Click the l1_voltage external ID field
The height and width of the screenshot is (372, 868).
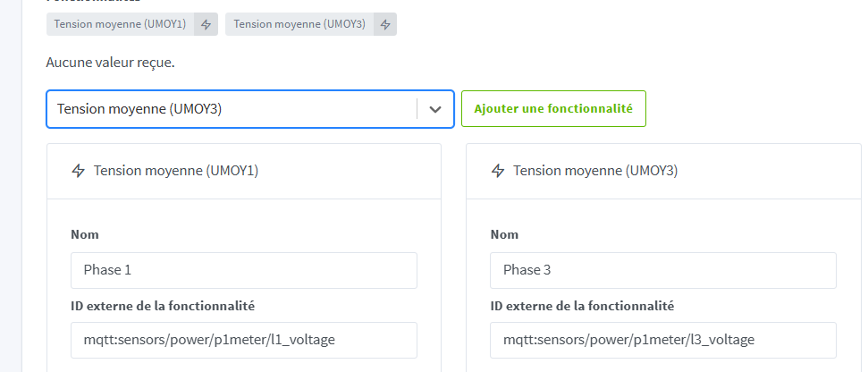tap(243, 340)
